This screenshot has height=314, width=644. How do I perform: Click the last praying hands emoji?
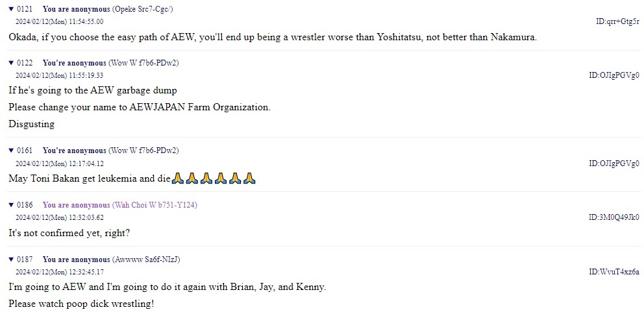249,178
